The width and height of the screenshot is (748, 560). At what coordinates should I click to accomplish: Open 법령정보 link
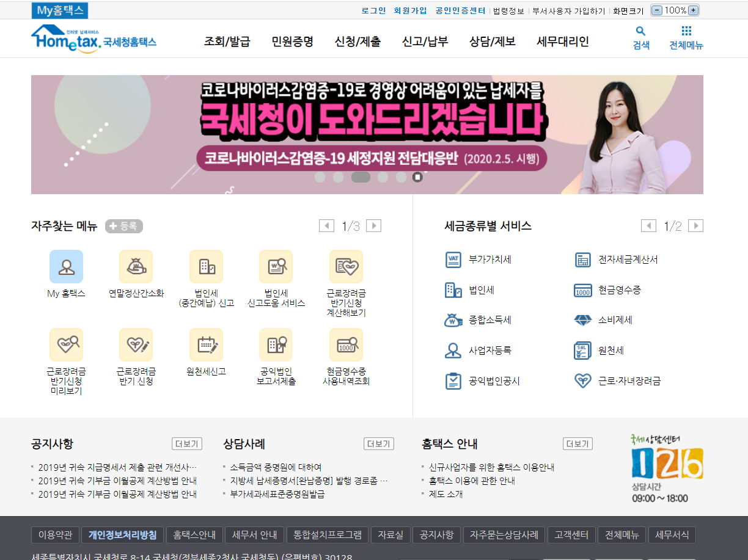coord(508,11)
